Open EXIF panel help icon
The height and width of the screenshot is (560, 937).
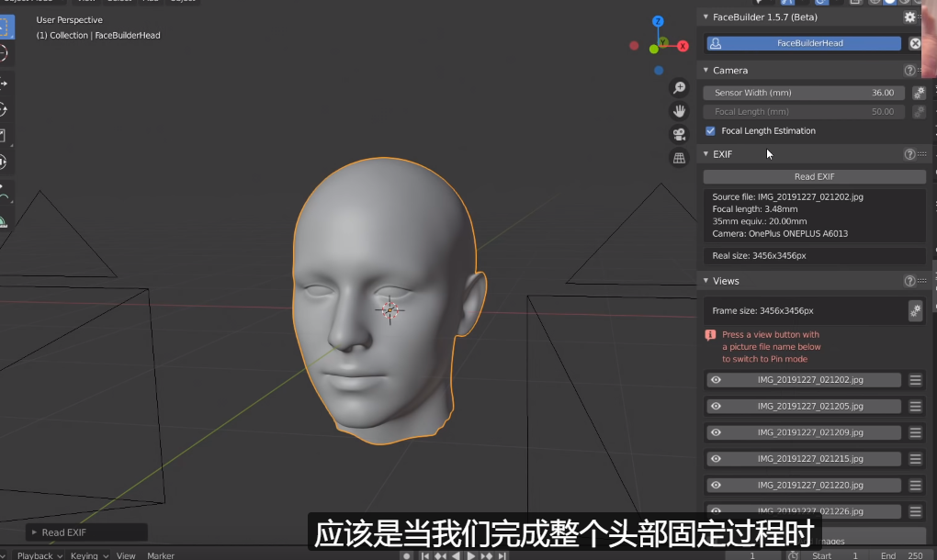pyautogui.click(x=909, y=154)
